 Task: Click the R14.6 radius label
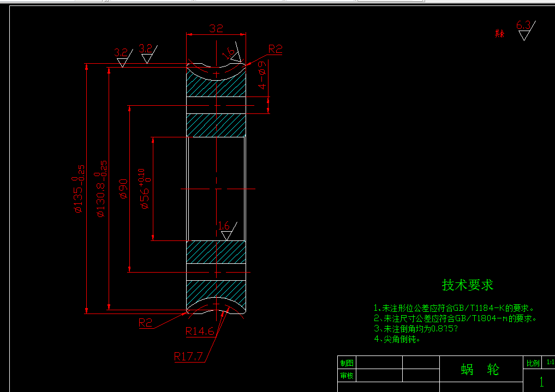click(200, 331)
